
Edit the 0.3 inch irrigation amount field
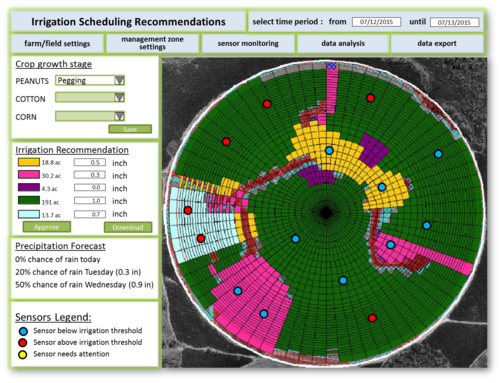tap(90, 175)
